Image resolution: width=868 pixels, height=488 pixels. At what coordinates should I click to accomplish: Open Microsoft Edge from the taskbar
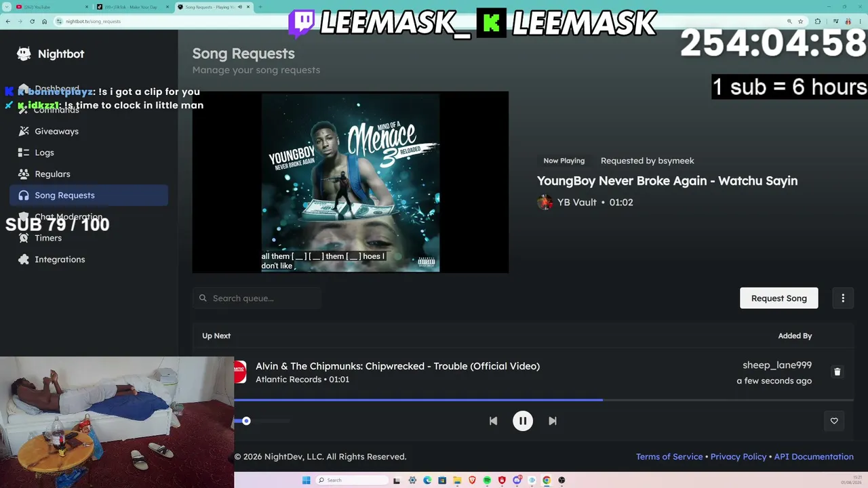click(x=427, y=481)
